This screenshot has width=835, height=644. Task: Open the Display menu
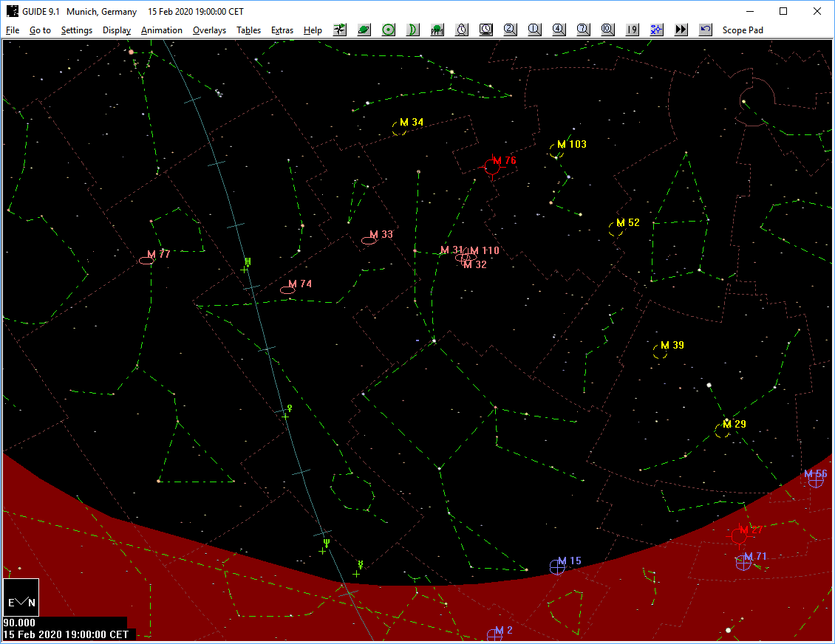pos(117,30)
